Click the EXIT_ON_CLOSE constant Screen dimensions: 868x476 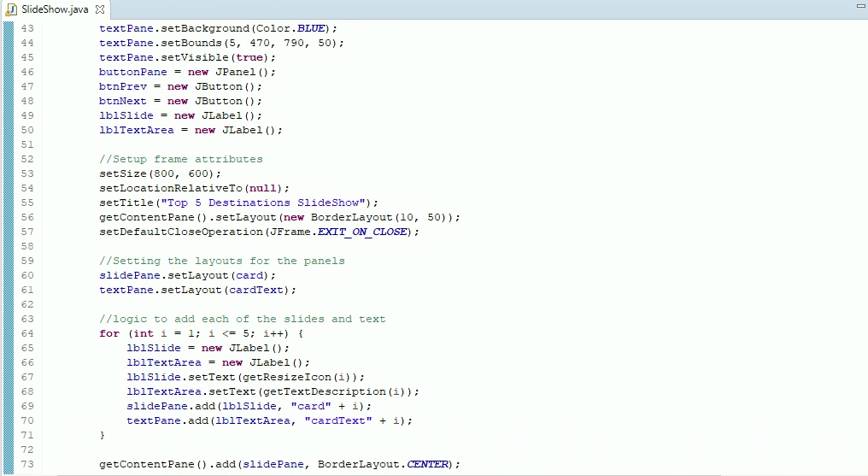[x=362, y=232]
